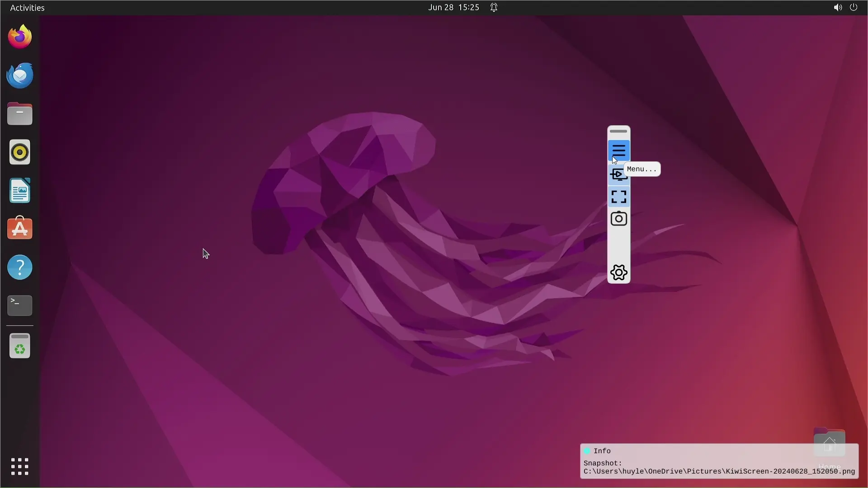The height and width of the screenshot is (488, 868).
Task: Launch Terminal from the dock
Action: 20,305
